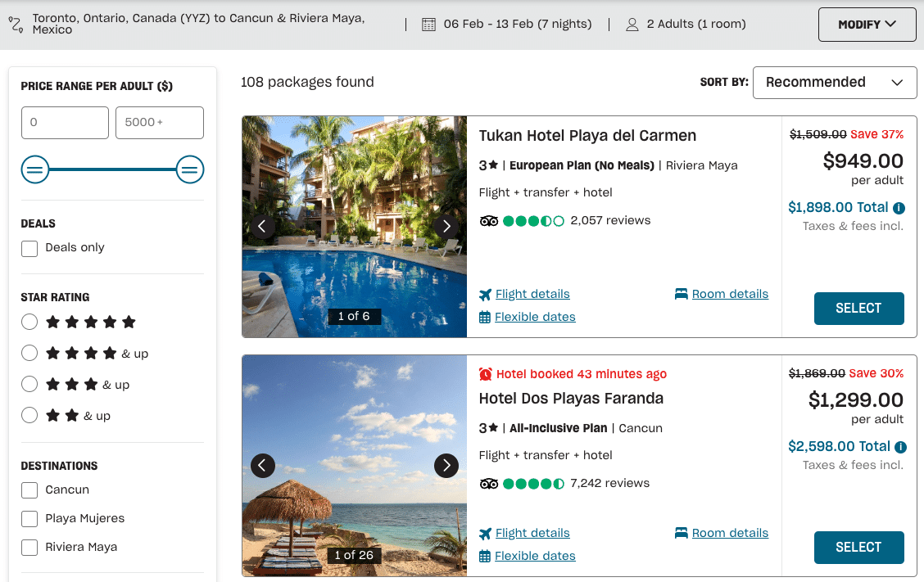Select the 5-star rating radio button

tap(29, 323)
